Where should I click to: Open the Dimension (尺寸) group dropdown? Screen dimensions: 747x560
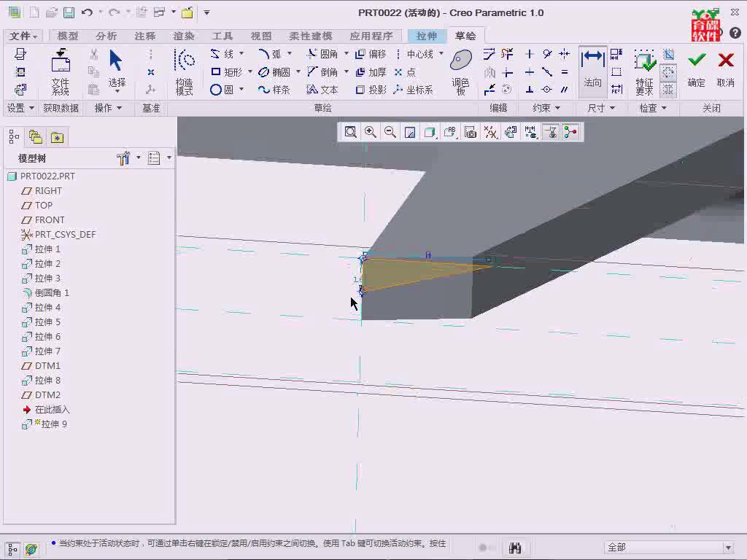601,108
